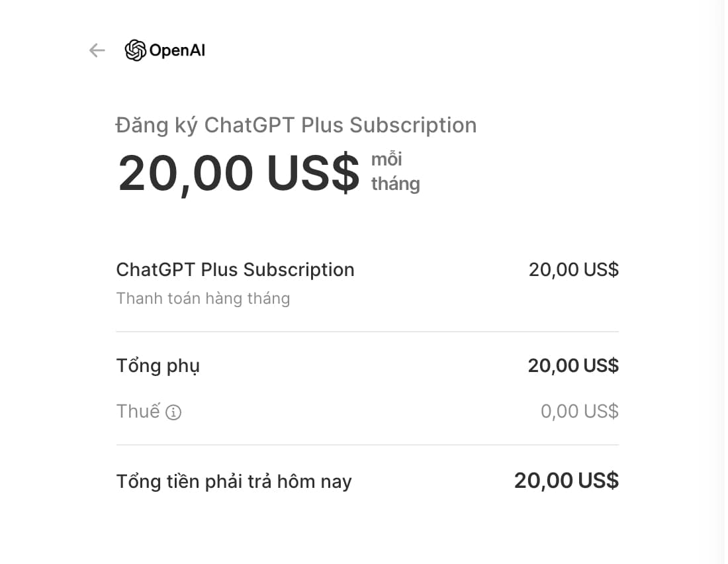Screen dimensions: 728x564
Task: Select 'Thanh toán hàng tháng' text
Action: (x=203, y=299)
